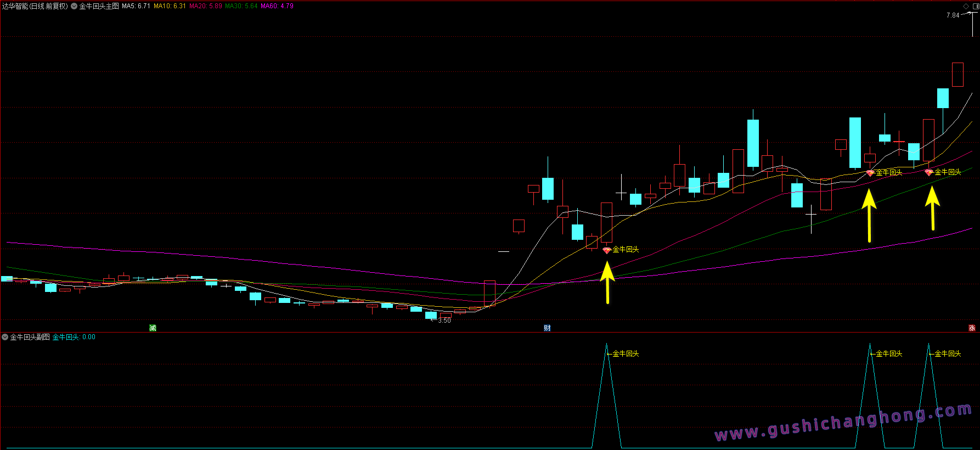The height and width of the screenshot is (450, 980).
Task: Click the 达华智能 (日线 前复权) title
Action: pos(35,6)
